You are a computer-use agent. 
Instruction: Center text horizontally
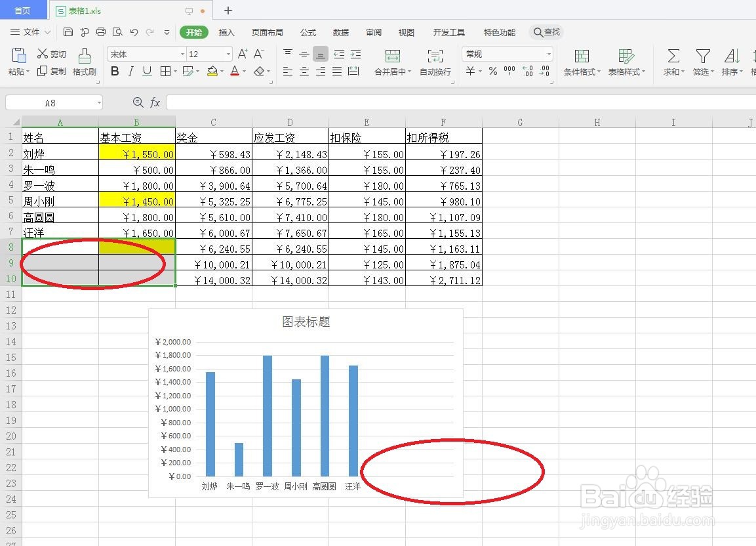pyautogui.click(x=304, y=72)
